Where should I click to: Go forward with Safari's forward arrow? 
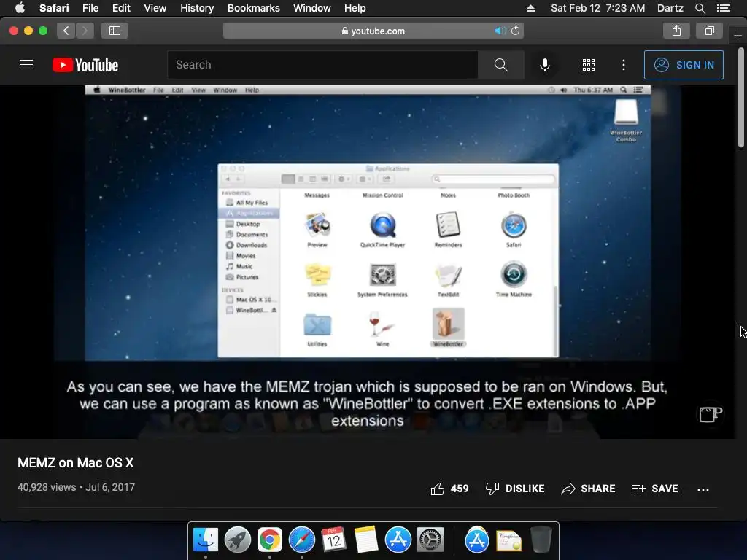(85, 31)
